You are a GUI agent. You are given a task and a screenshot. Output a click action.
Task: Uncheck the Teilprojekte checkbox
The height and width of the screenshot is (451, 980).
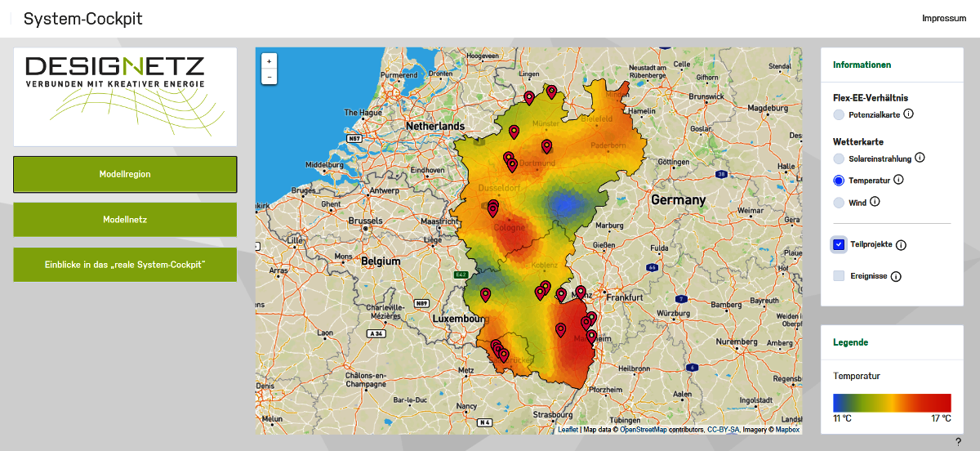pyautogui.click(x=839, y=244)
